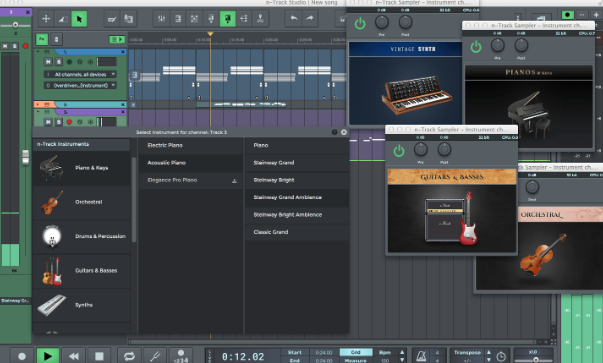
Task: Open the Overdriven (instrument) dropdown
Action: coord(80,85)
